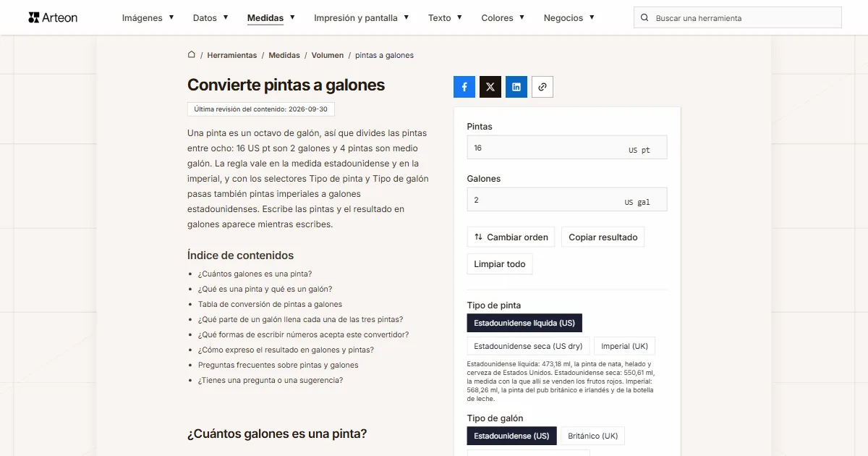
Task: Open ¿Cómo expreso el resultado en galones y pintas?
Action: (x=286, y=350)
